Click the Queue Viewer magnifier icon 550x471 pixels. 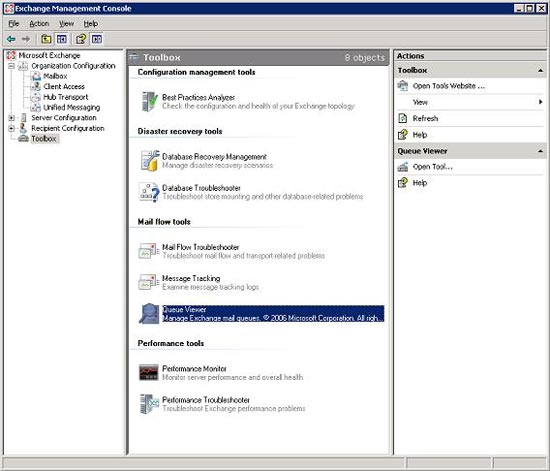click(149, 313)
